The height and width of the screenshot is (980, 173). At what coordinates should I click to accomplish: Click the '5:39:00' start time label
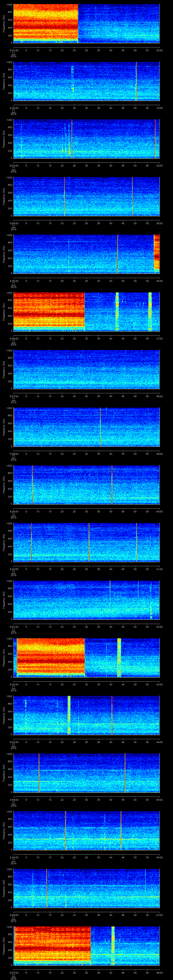14,511
